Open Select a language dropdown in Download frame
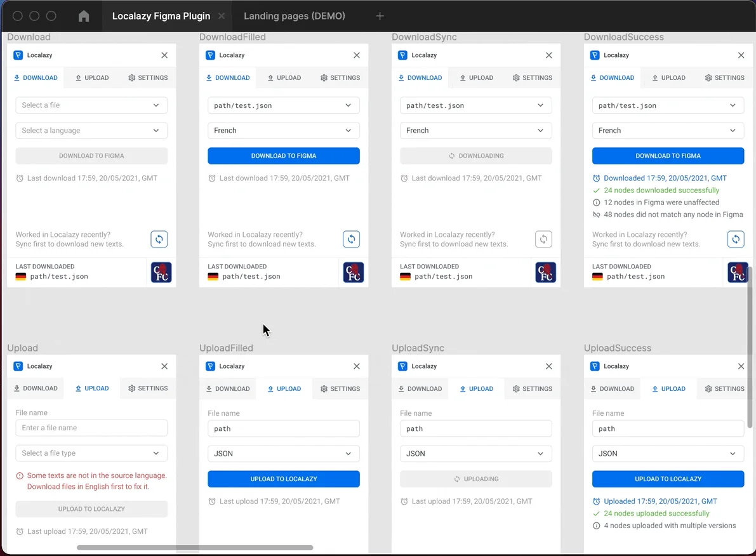The image size is (756, 556). (91, 130)
